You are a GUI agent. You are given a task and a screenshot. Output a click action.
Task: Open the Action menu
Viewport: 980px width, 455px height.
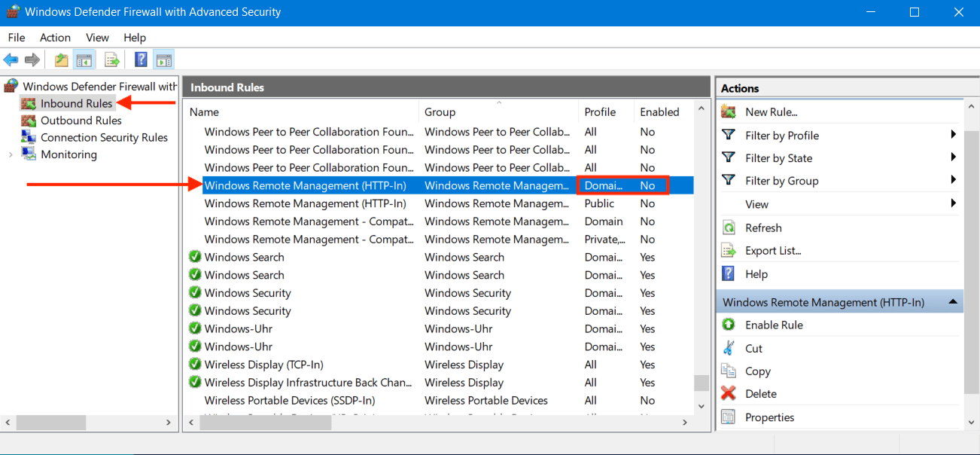tap(55, 37)
